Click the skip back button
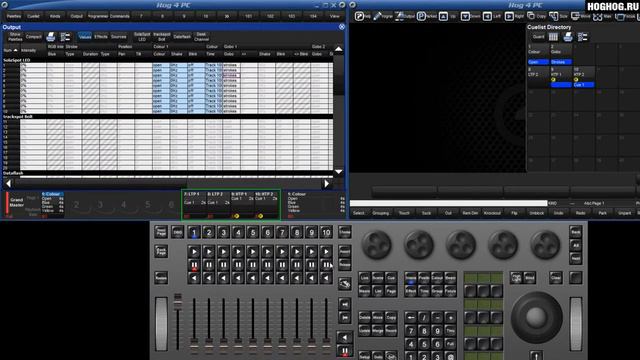640x360 pixels. (345, 304)
